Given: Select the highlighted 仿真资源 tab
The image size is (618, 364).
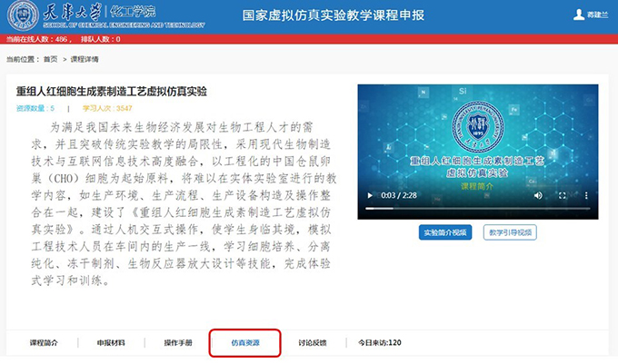Looking at the screenshot, I should tap(244, 343).
